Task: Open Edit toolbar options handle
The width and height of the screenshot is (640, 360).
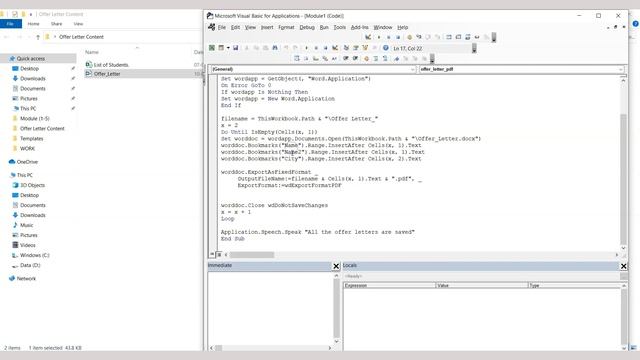Action: [x=432, y=59]
